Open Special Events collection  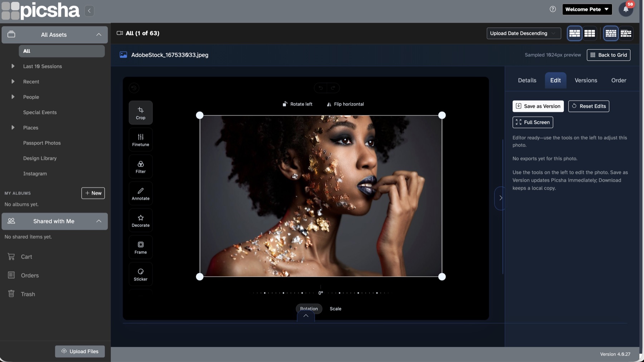[40, 112]
